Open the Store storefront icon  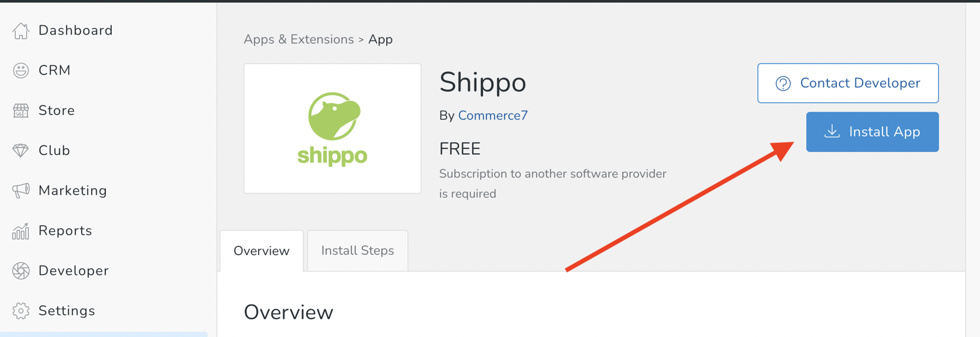[x=21, y=110]
